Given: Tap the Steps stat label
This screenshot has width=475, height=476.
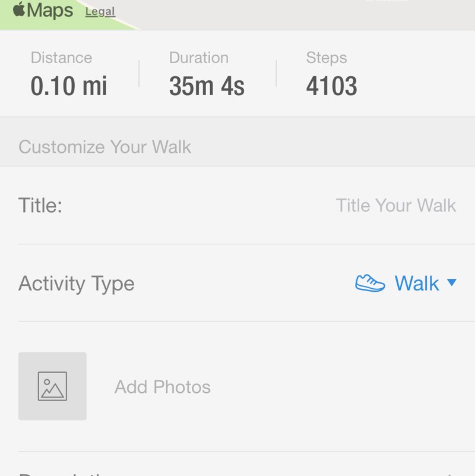Looking at the screenshot, I should point(327,58).
